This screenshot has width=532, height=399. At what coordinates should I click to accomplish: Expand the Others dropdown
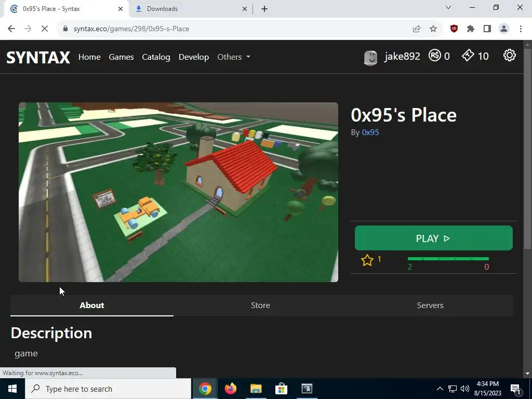point(234,57)
